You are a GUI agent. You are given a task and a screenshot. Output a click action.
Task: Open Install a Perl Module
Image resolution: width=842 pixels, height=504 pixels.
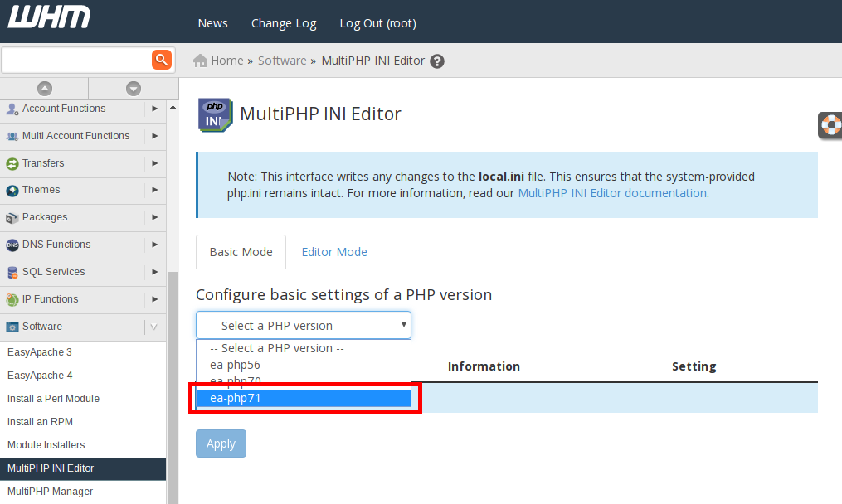point(53,398)
